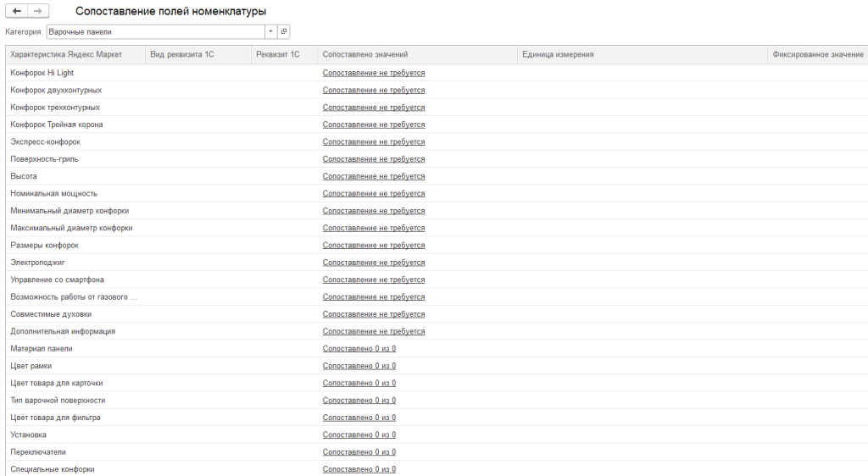This screenshot has width=868, height=476.
Task: Open mapping link for Экспресс-конфорок
Action: click(374, 141)
